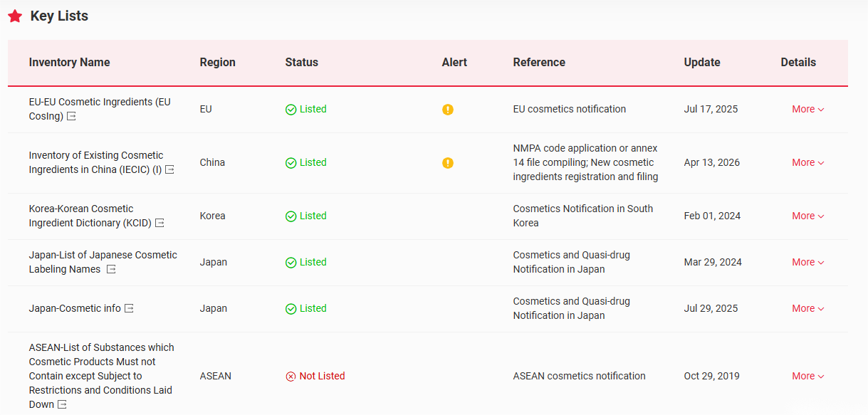Open the ASEAN restricted substances list link icon
This screenshot has height=415, width=868.
[62, 405]
